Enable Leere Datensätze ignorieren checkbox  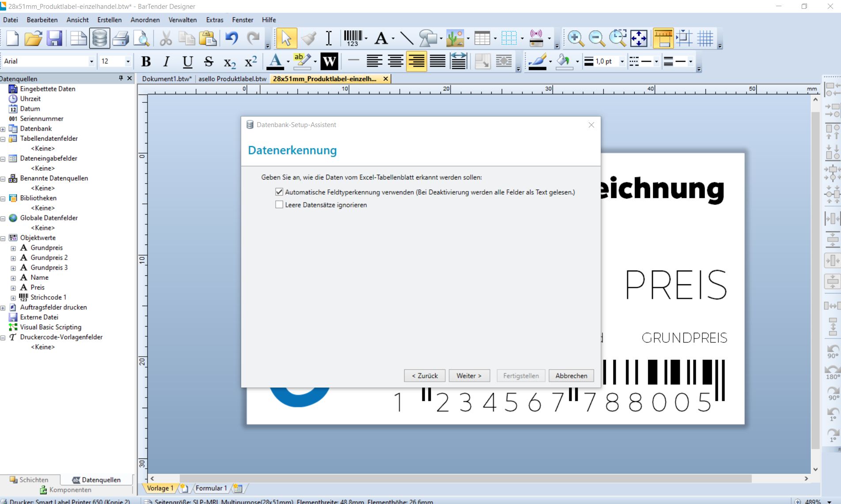(x=279, y=205)
